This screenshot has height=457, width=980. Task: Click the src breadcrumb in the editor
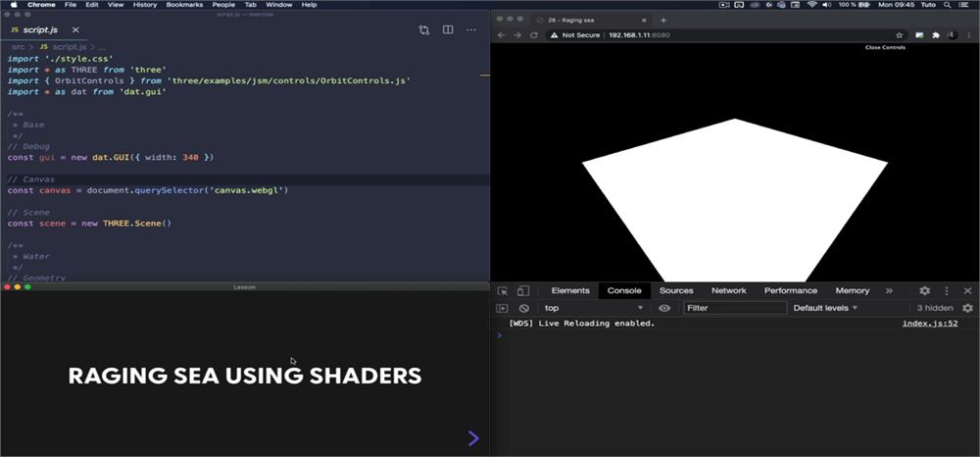(x=18, y=47)
